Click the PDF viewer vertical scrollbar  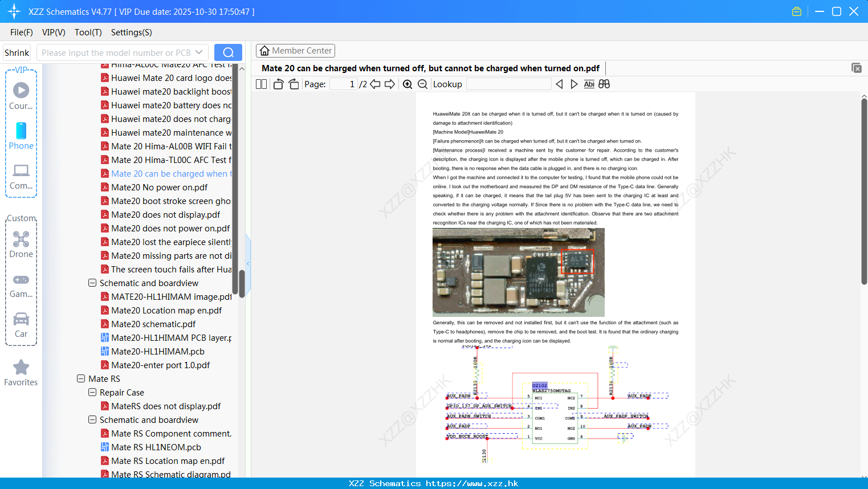coord(864,191)
